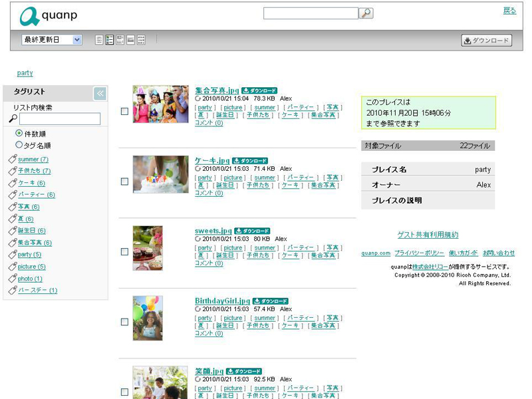Image resolution: width=532 pixels, height=399 pixels.
Task: Select the large preview view icon
Action: tap(130, 40)
